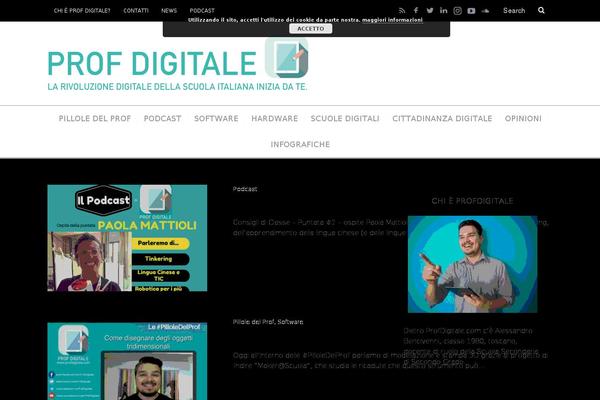Open the Opinioni category
Viewport: 600px width, 400px height.
(523, 119)
